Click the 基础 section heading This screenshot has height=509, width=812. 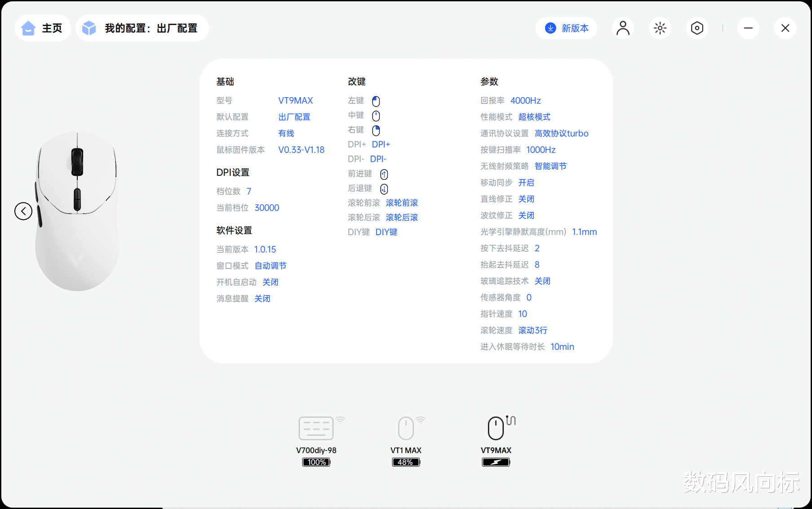(225, 81)
